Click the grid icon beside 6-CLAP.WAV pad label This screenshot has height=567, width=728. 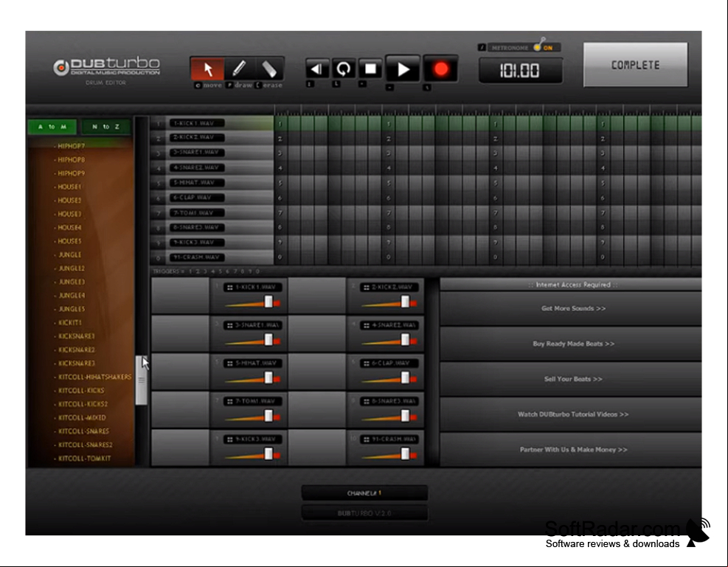[367, 363]
